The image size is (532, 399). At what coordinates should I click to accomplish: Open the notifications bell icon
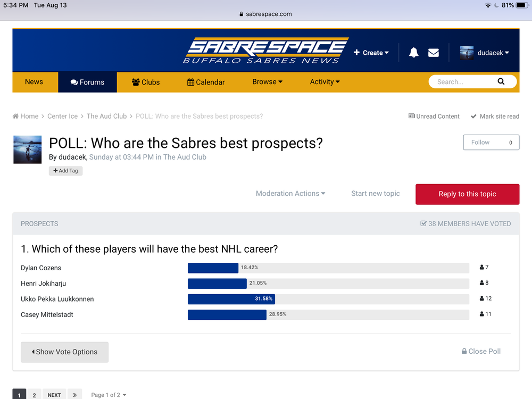(x=413, y=53)
